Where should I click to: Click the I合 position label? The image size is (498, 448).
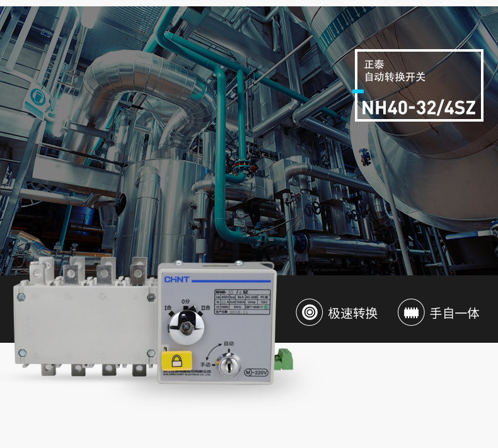click(168, 309)
